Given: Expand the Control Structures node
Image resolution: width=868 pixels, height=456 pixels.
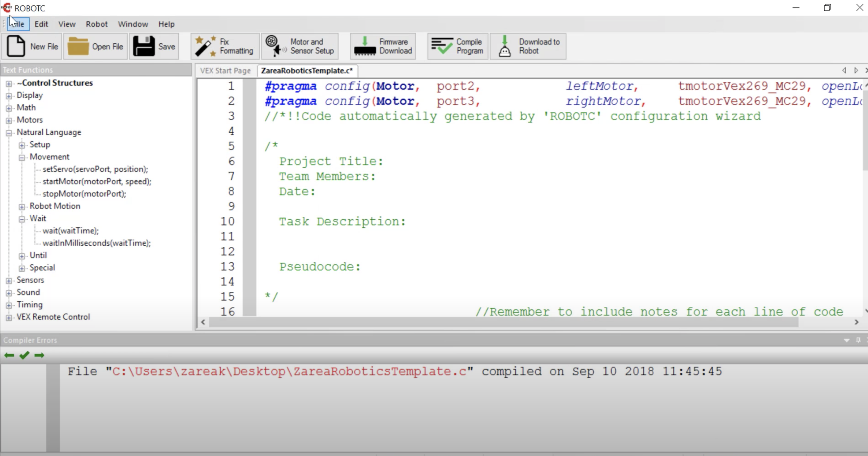Looking at the screenshot, I should (9, 83).
